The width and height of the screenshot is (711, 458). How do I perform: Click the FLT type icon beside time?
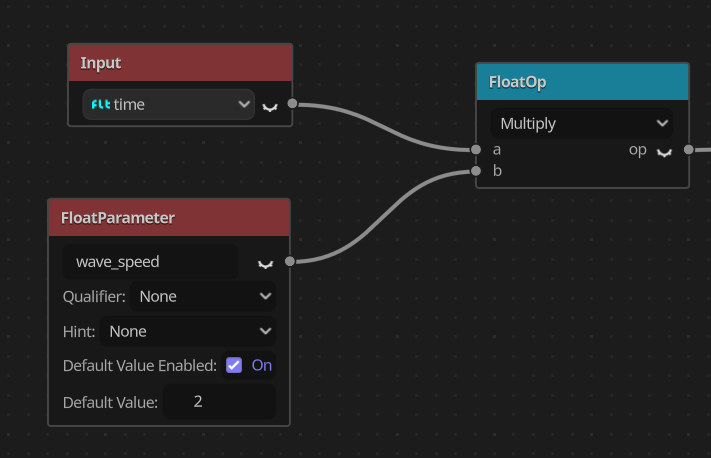[x=101, y=105]
